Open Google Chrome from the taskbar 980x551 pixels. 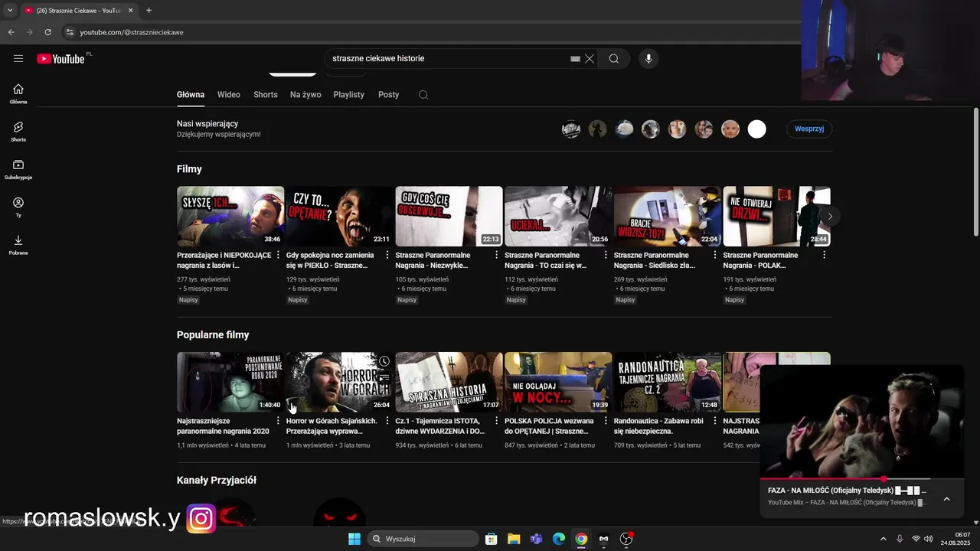click(581, 539)
